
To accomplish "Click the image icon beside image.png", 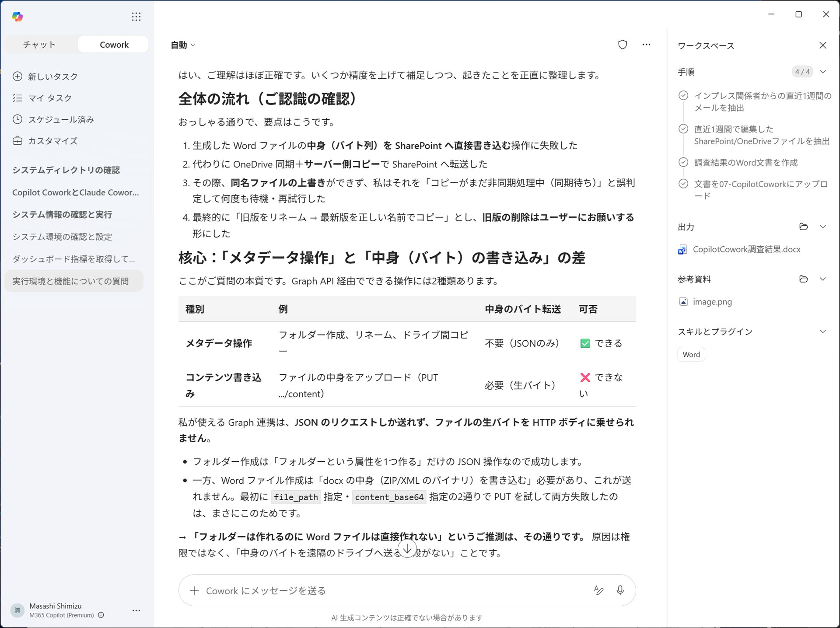I will [x=683, y=302].
